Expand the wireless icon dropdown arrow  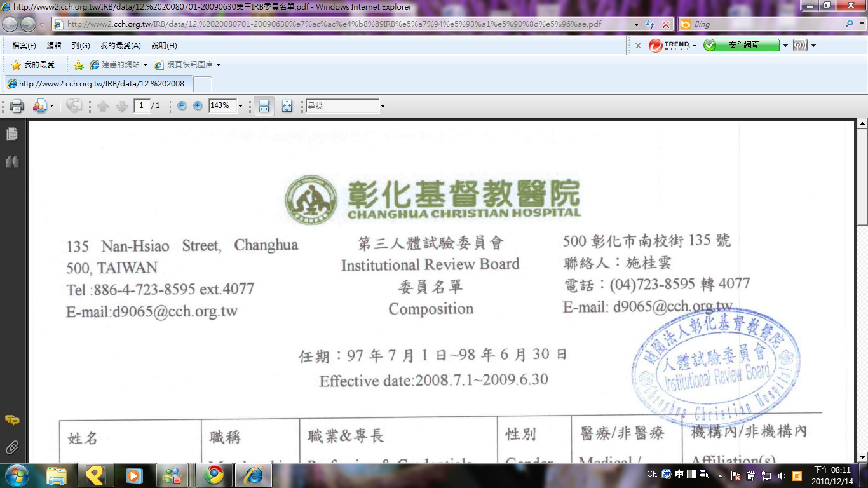click(x=813, y=46)
